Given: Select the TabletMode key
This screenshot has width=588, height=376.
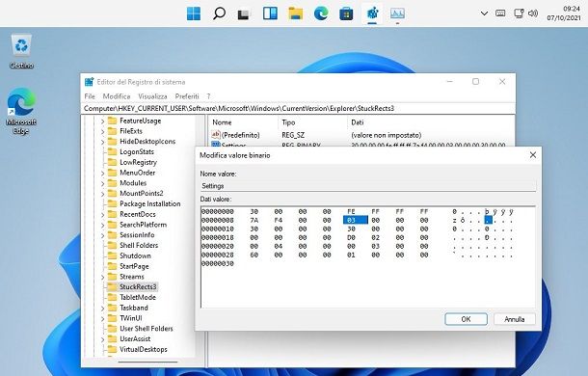Looking at the screenshot, I should click(138, 297).
